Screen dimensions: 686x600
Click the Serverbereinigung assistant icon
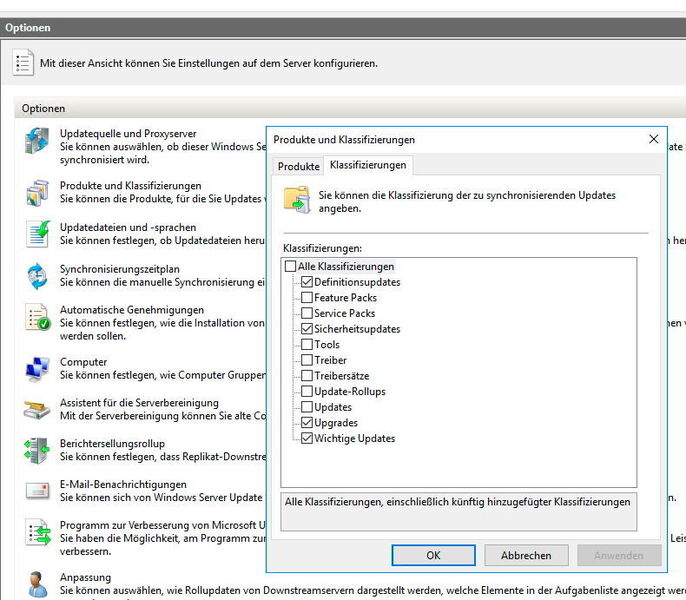point(37,410)
